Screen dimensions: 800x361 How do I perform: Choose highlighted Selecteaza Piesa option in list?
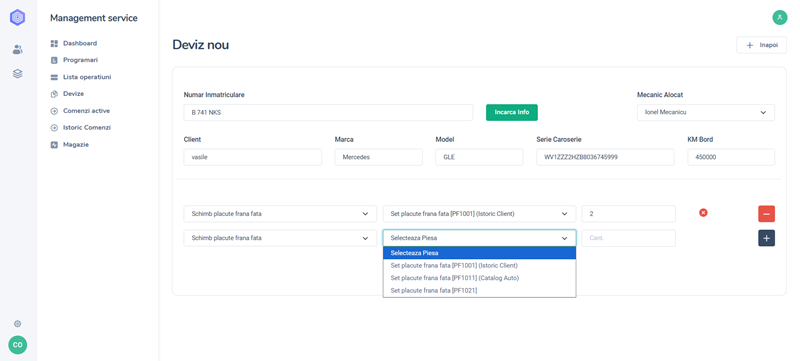(x=479, y=253)
